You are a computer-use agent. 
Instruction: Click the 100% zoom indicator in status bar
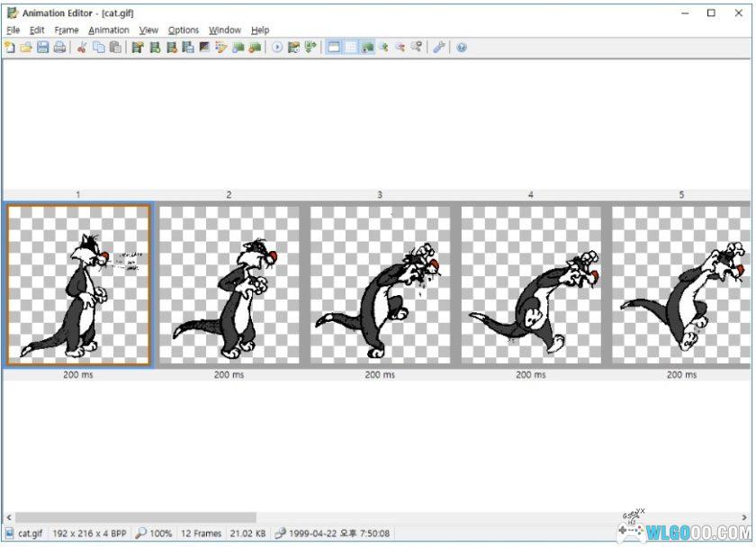pyautogui.click(x=155, y=534)
